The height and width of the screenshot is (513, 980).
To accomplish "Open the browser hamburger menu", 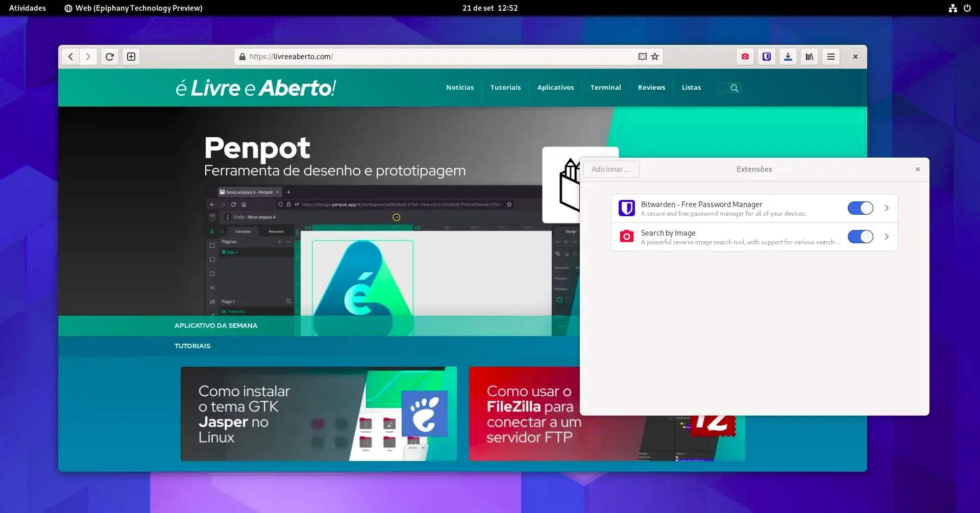I will pos(831,57).
